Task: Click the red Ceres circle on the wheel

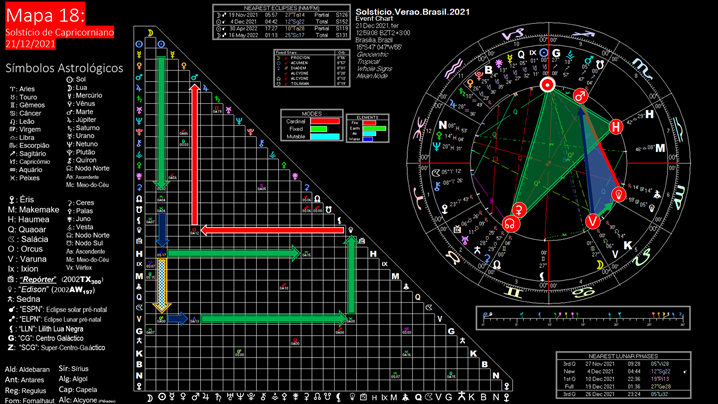Action: click(x=519, y=210)
